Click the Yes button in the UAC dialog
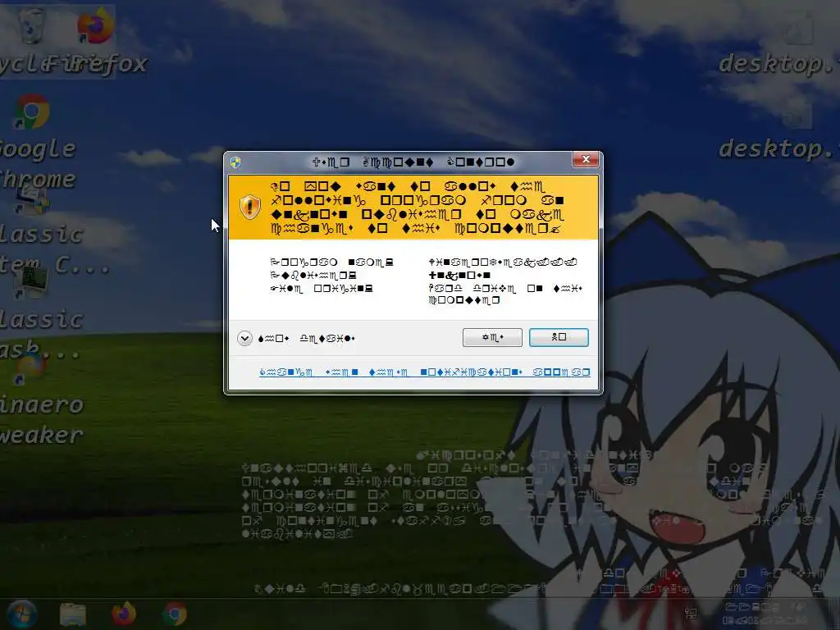Viewport: 840px width, 630px height. pyautogui.click(x=492, y=337)
